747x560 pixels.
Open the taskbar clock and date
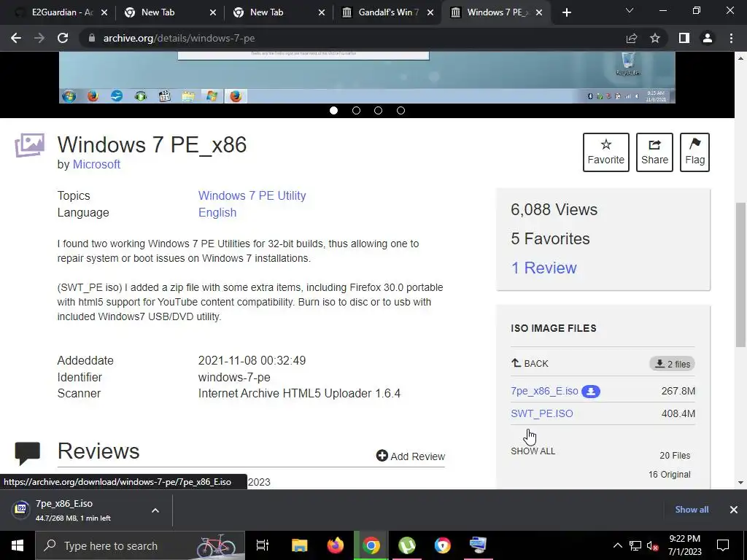[684, 545]
